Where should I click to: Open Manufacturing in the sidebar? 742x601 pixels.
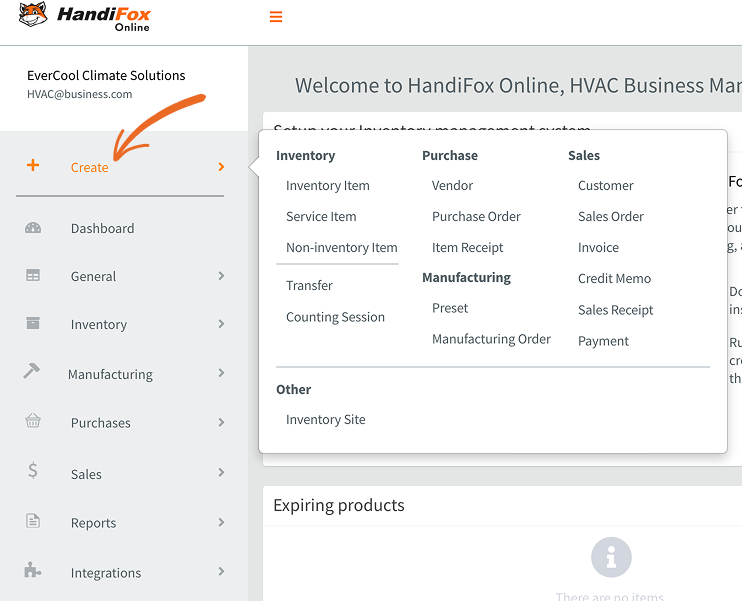110,374
